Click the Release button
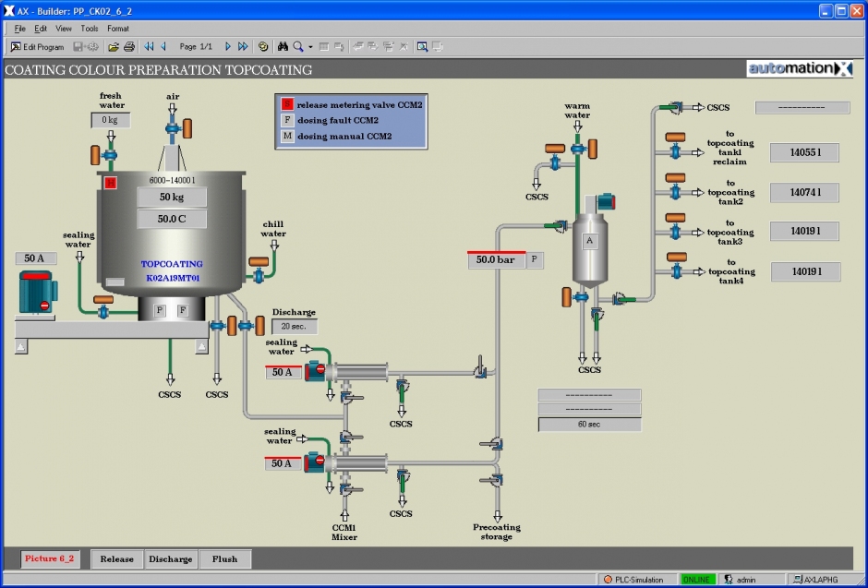This screenshot has height=588, width=868. pyautogui.click(x=116, y=559)
